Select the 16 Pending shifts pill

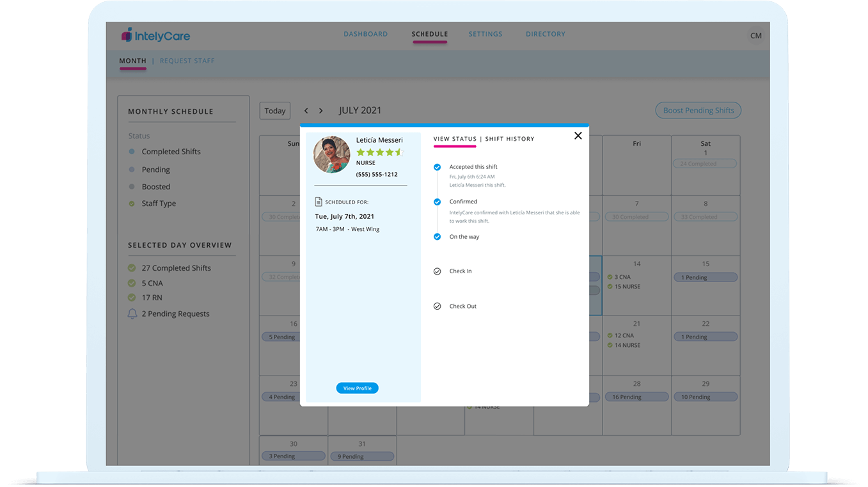[636, 397]
